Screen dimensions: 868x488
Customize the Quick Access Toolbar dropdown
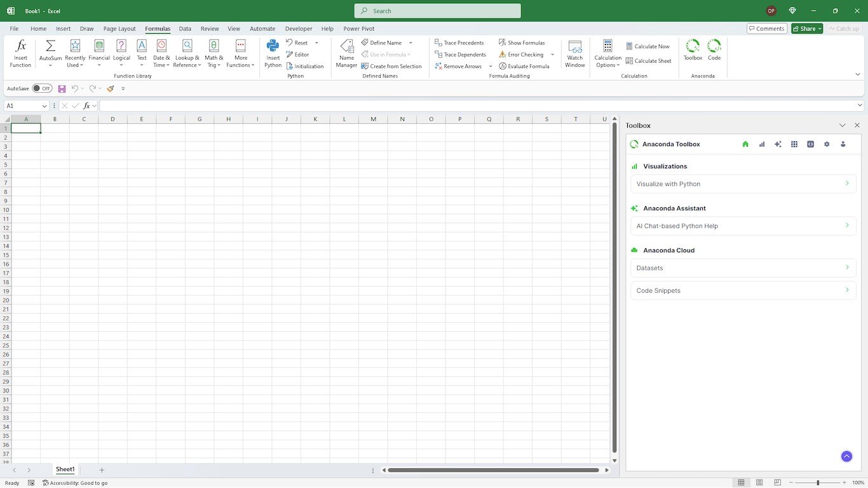(123, 89)
